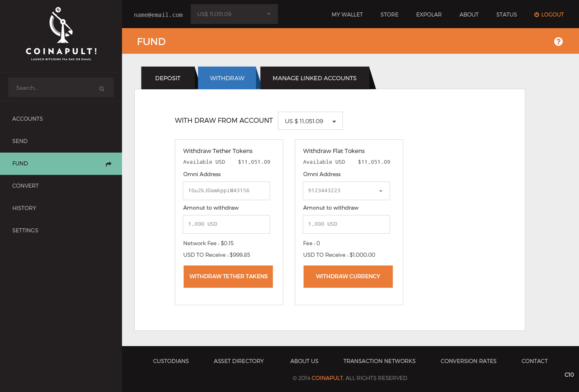Image resolution: width=579 pixels, height=392 pixels.
Task: Open Status in top navigation
Action: pos(507,14)
